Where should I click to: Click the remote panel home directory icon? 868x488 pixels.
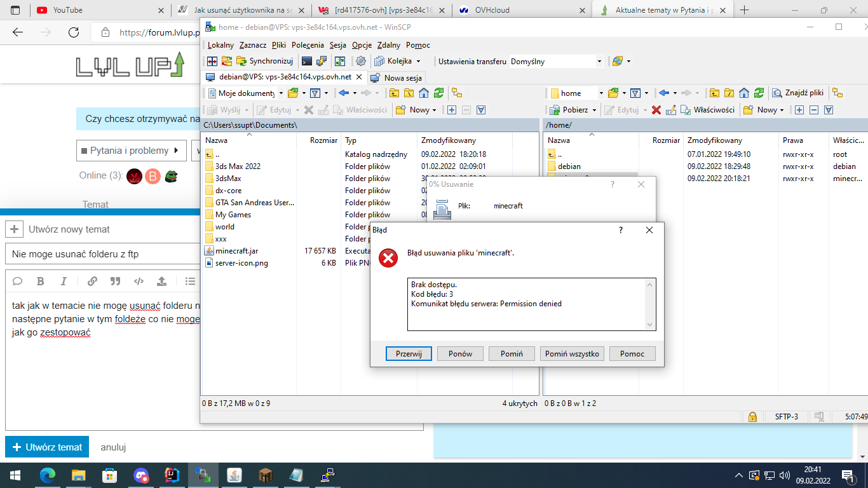(x=744, y=93)
